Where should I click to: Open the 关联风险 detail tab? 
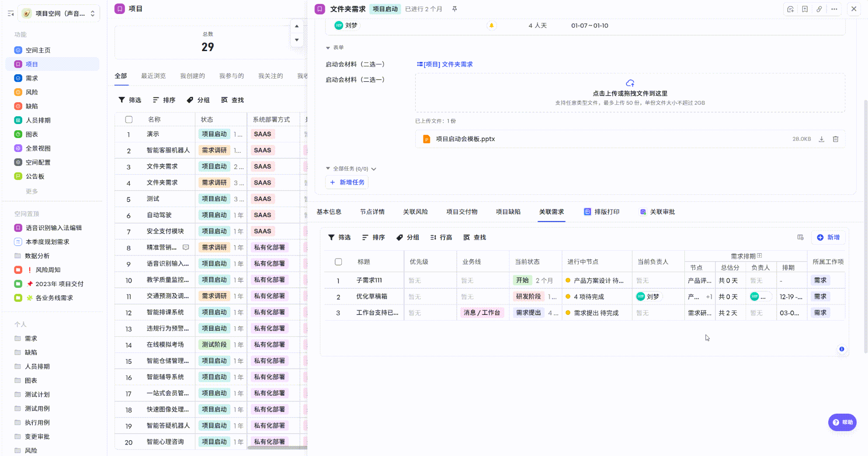[x=415, y=212]
